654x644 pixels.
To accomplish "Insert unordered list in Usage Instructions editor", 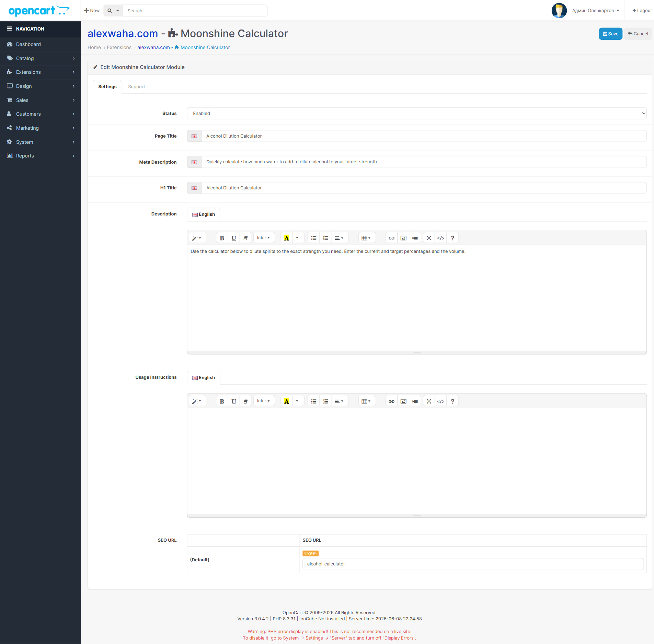I will [x=314, y=401].
